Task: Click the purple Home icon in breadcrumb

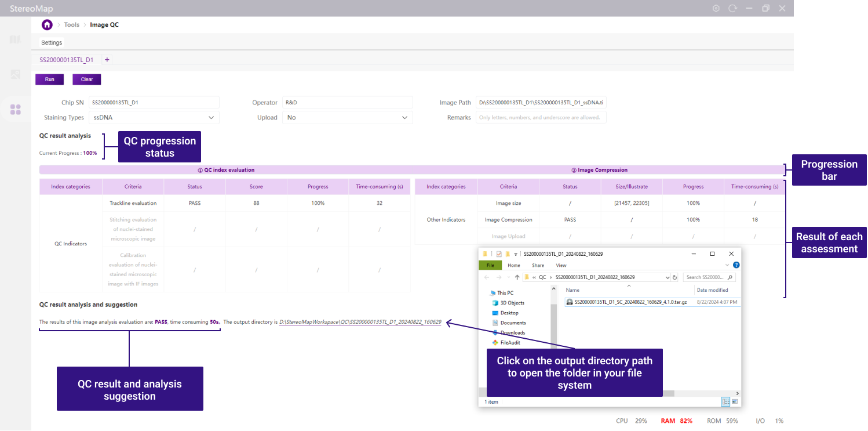Action: click(x=47, y=25)
